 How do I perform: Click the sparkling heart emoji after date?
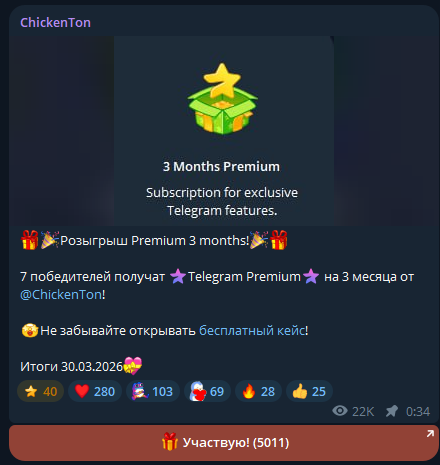133,366
